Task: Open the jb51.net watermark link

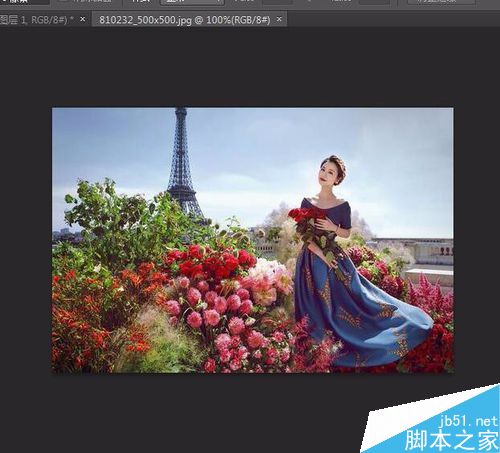Action: 468,421
